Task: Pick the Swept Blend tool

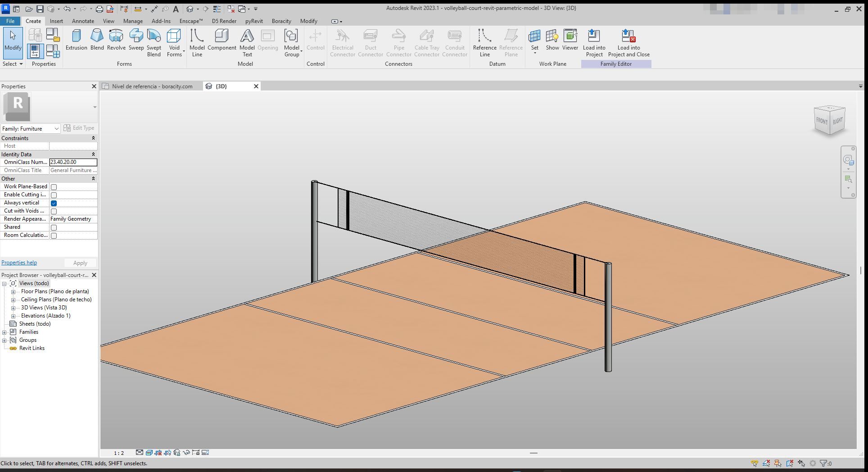Action: click(x=154, y=43)
